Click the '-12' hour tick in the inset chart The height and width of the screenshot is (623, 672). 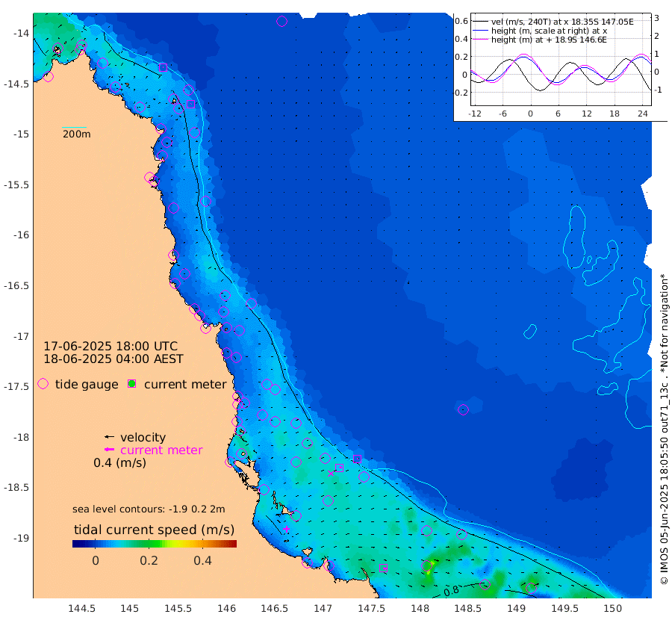(475, 114)
